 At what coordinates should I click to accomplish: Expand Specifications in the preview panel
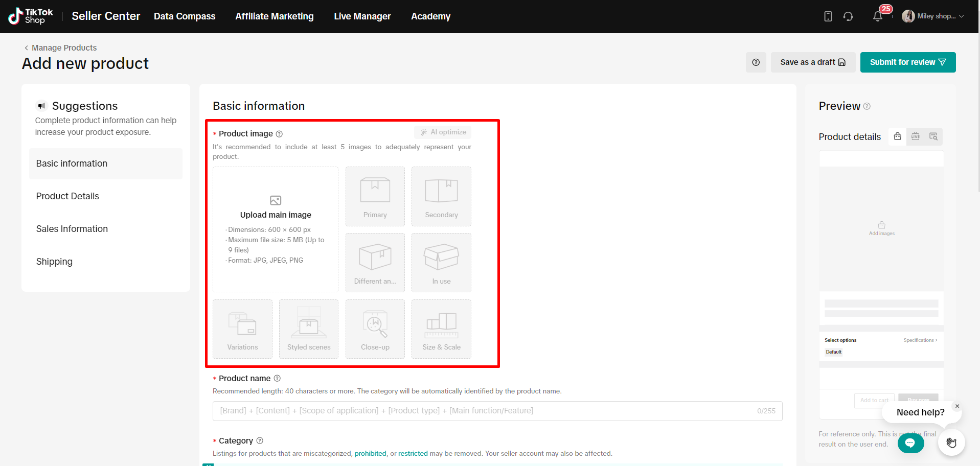920,340
